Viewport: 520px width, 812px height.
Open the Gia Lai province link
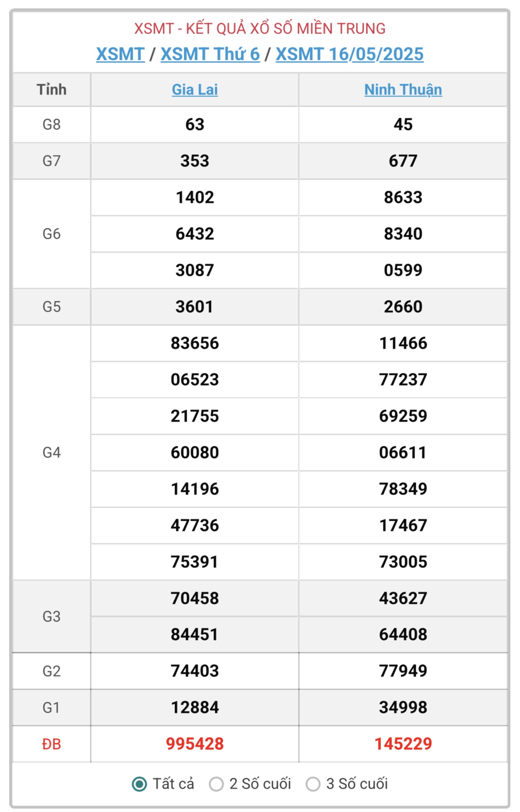pos(195,89)
